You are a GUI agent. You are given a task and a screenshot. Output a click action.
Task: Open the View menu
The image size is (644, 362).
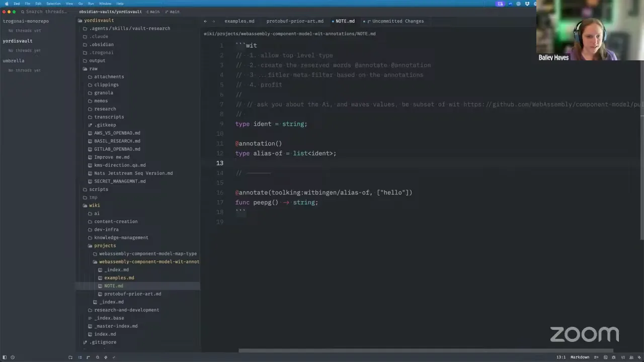tap(69, 4)
